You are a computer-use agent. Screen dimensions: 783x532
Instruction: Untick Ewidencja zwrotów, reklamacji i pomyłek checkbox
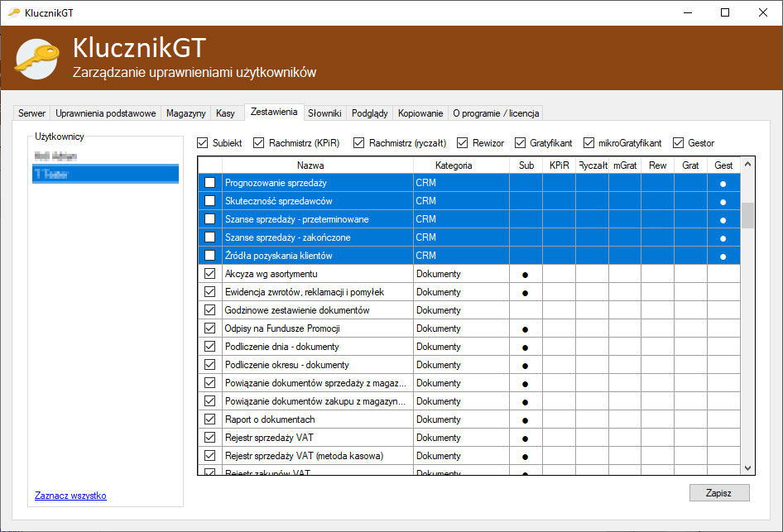click(x=209, y=292)
